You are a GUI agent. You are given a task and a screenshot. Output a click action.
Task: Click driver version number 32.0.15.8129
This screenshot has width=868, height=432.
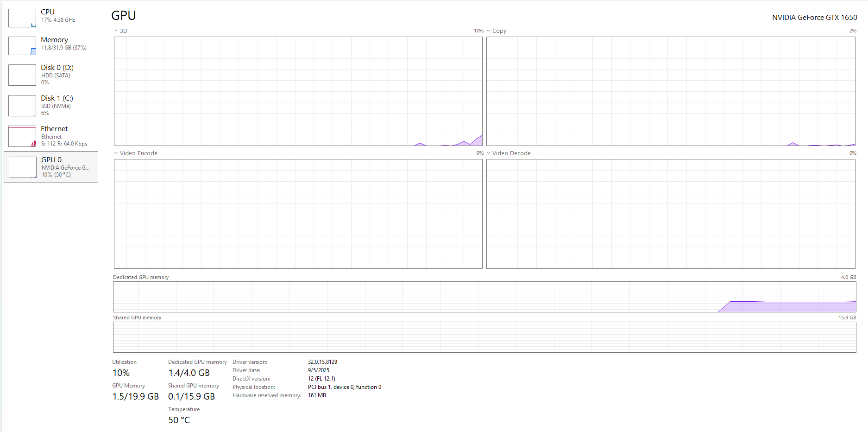322,362
